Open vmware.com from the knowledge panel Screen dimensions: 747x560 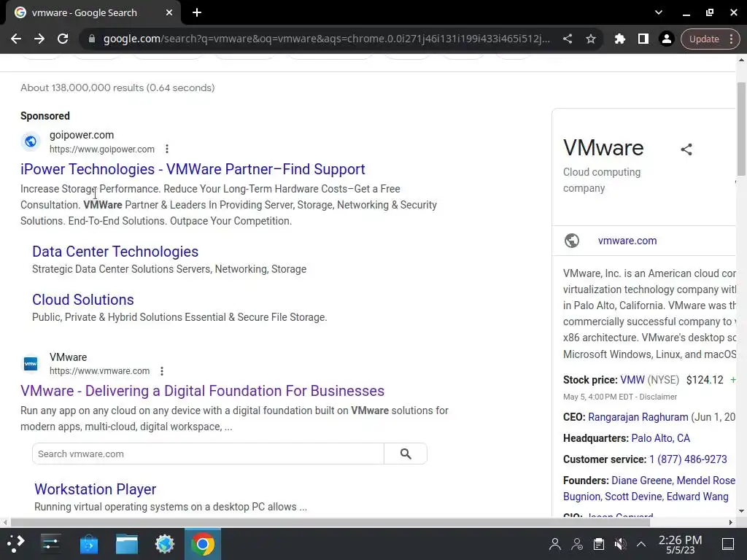point(627,241)
